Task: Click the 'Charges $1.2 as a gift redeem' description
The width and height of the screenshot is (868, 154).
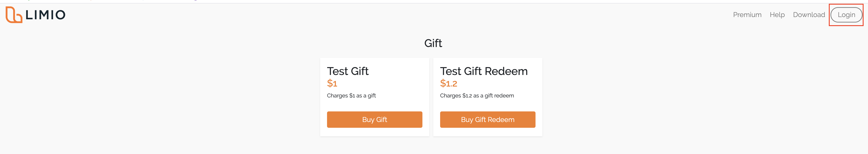Action: [477, 96]
